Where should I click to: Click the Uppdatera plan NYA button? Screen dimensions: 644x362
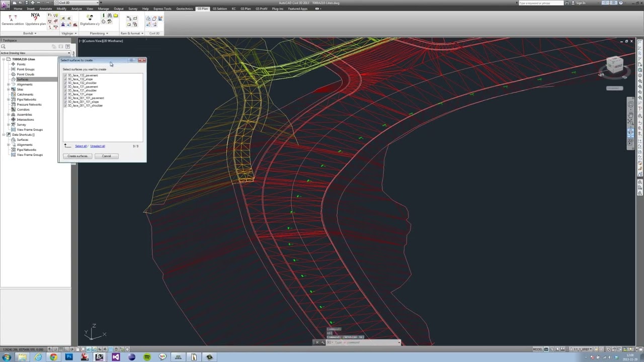click(35, 20)
